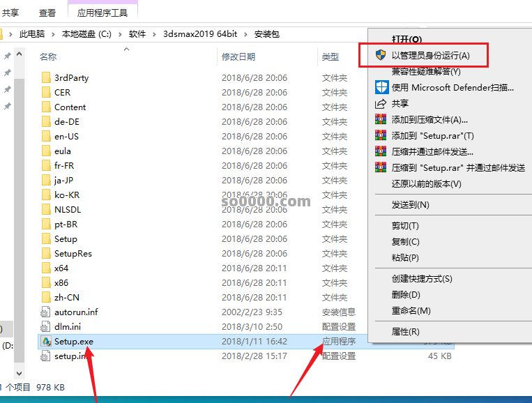Expand chevron after 3dsmax2019 64bit breadcrumb
Screen dimensions: 532x403
(245, 34)
